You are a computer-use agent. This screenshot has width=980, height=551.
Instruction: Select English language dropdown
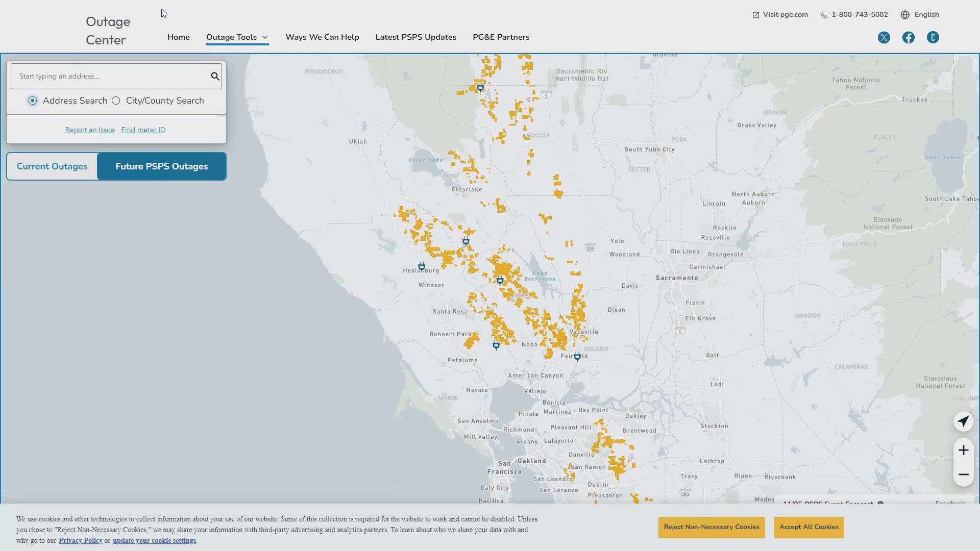(921, 14)
